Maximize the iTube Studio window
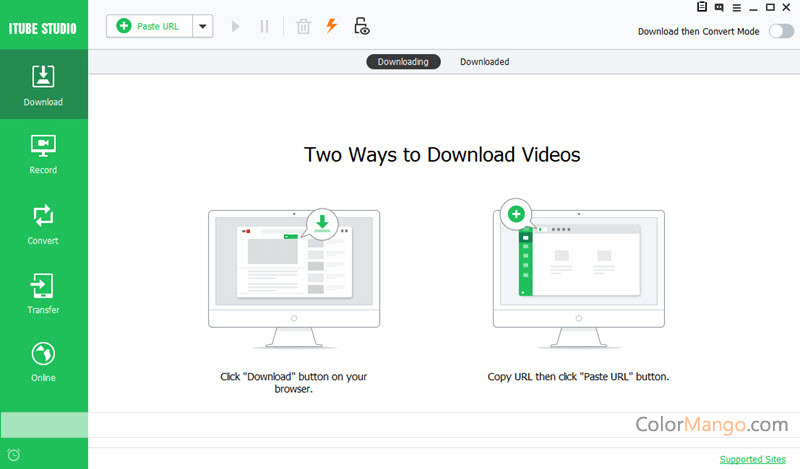The image size is (800, 469). 770,7
